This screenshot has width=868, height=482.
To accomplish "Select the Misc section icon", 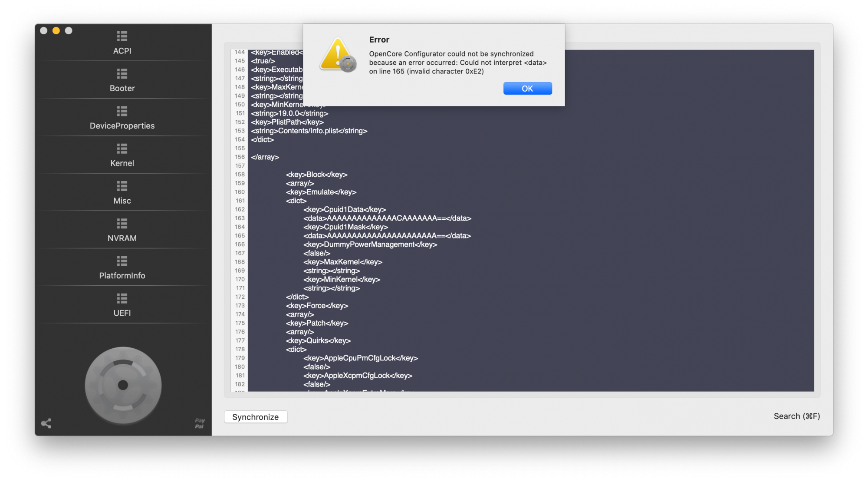I will pyautogui.click(x=122, y=186).
